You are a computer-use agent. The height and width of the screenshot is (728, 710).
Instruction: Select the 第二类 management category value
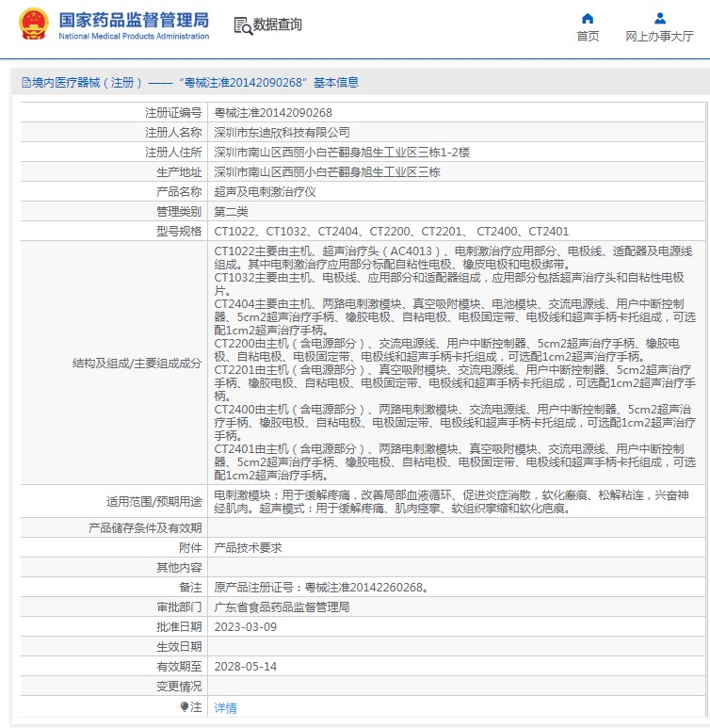[x=231, y=212]
